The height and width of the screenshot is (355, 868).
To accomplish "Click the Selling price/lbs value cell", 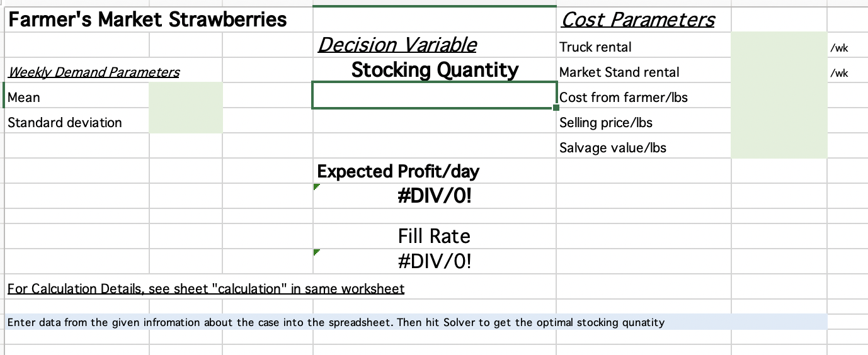I will coord(779,120).
